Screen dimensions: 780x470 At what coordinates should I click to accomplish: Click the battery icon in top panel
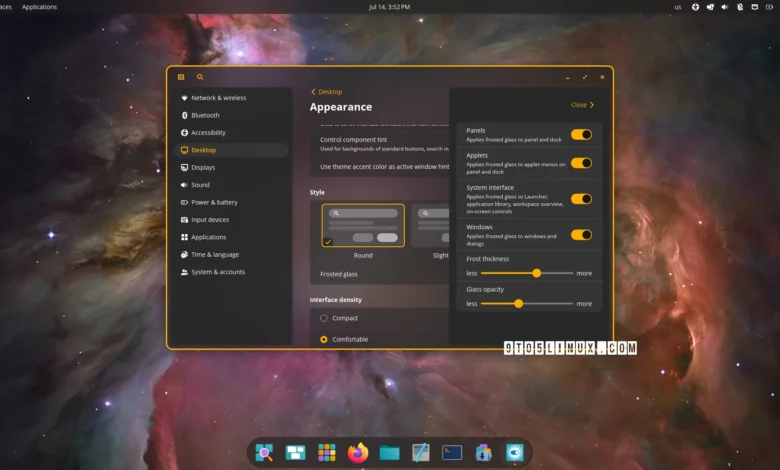point(770,7)
